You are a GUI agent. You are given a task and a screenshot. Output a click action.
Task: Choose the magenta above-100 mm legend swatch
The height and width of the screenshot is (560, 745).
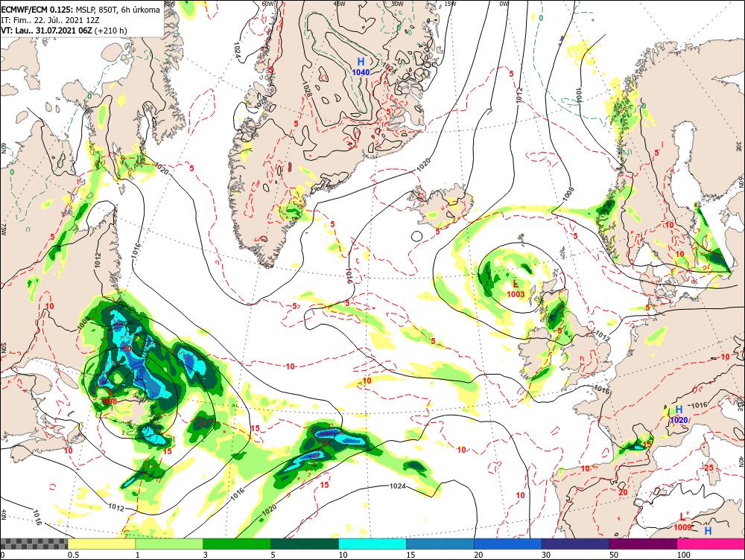[711, 544]
